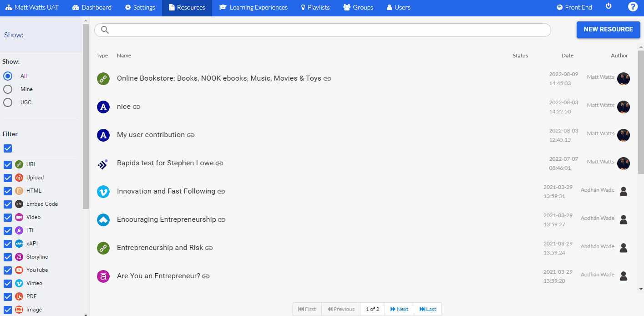The width and height of the screenshot is (644, 316).
Task: Click the First page button
Action: point(307,309)
